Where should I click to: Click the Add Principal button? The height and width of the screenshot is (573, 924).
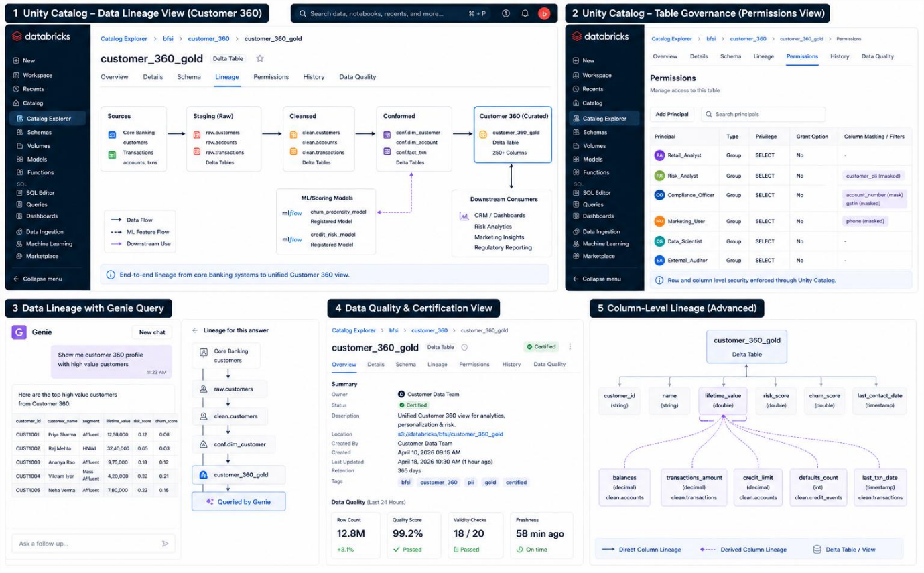[x=672, y=115]
